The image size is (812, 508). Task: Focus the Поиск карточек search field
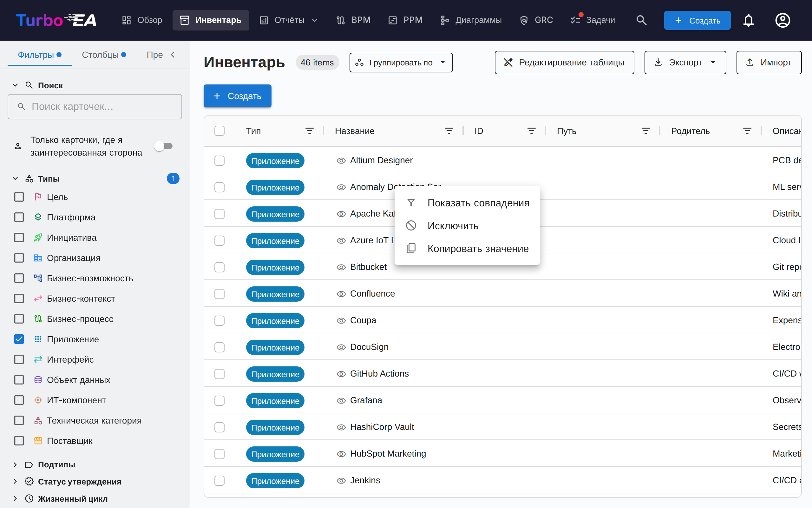coord(95,107)
